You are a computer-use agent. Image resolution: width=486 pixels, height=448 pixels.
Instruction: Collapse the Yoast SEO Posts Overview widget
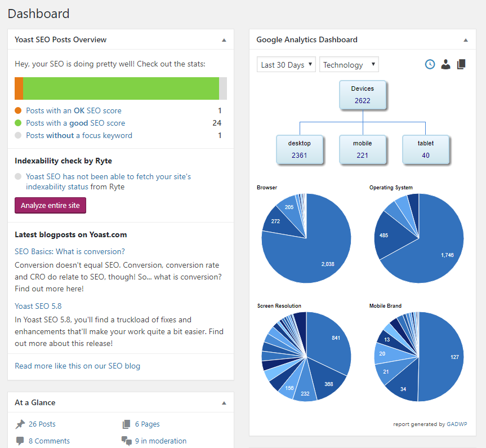point(224,40)
